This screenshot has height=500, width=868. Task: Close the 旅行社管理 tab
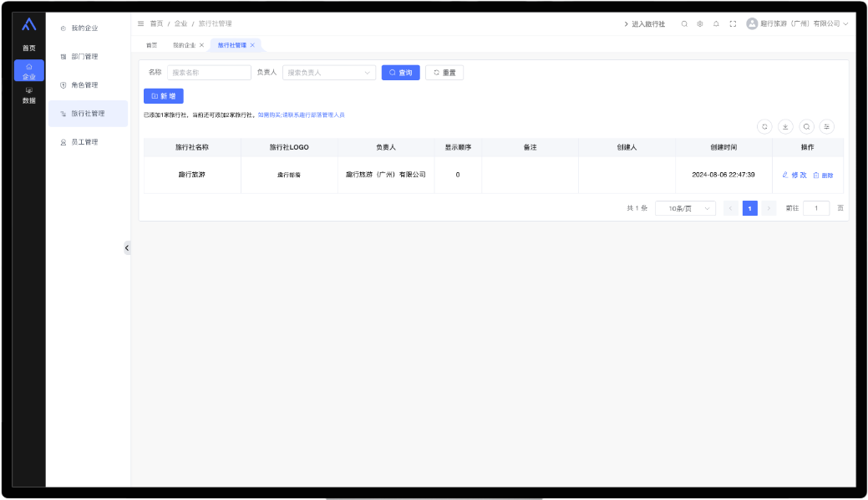253,45
